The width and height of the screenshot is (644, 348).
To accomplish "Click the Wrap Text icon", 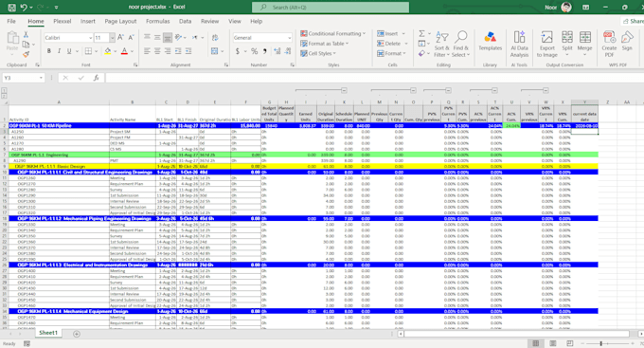I will click(x=215, y=37).
